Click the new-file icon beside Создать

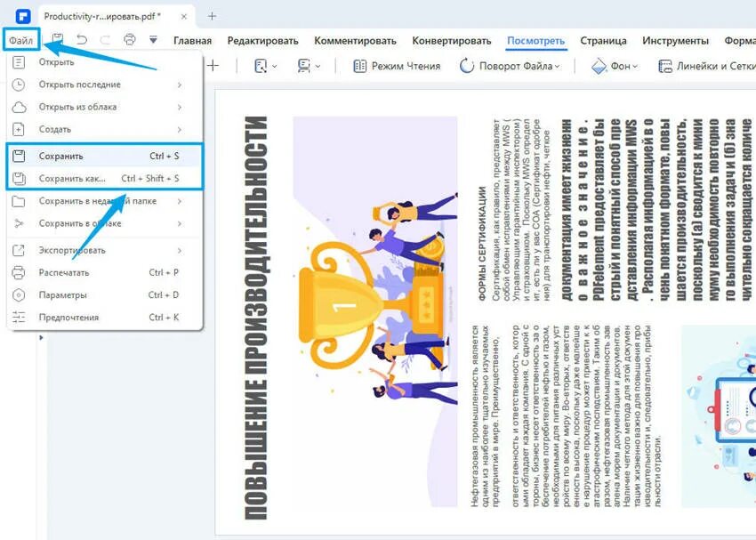(x=19, y=130)
